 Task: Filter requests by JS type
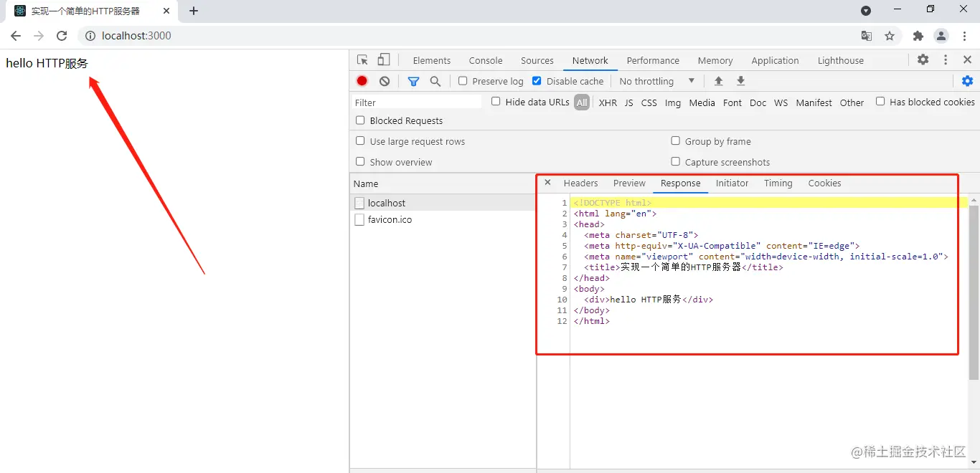click(x=628, y=102)
